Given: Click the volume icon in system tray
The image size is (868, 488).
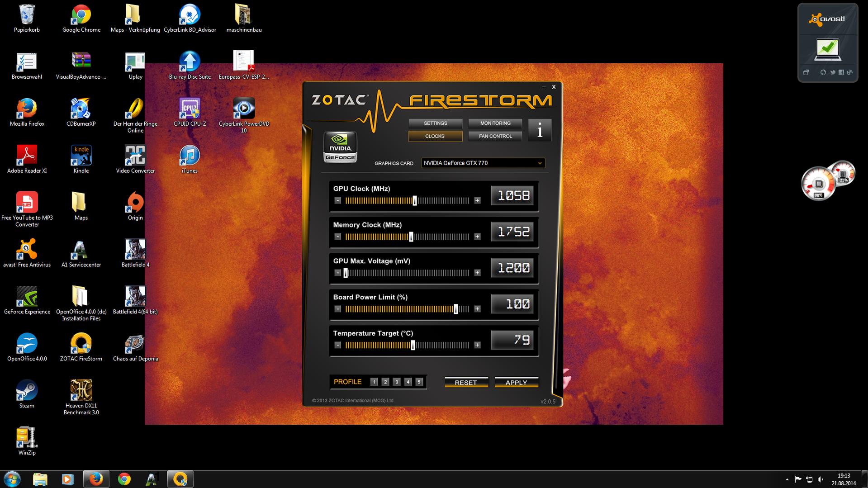Looking at the screenshot, I should pos(820,479).
